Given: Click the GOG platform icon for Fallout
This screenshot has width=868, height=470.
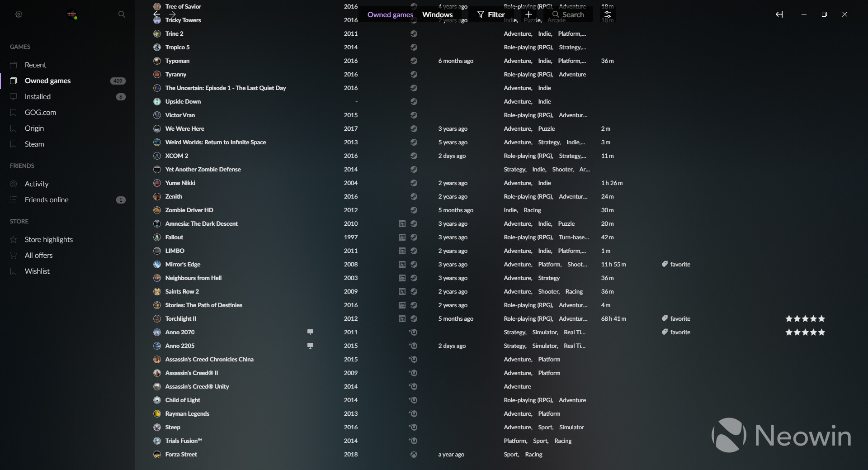Looking at the screenshot, I should (402, 237).
